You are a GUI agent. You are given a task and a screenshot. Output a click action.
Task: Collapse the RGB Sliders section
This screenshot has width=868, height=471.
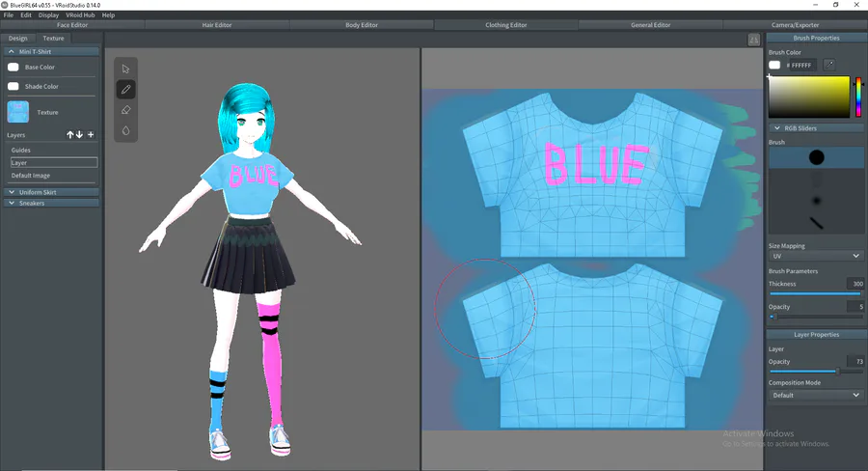point(816,128)
